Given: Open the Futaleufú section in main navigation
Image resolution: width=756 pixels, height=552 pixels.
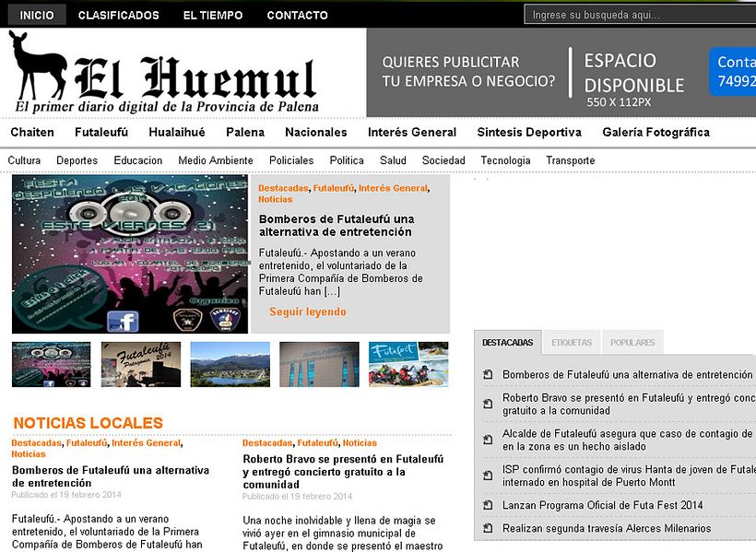Looking at the screenshot, I should (101, 132).
